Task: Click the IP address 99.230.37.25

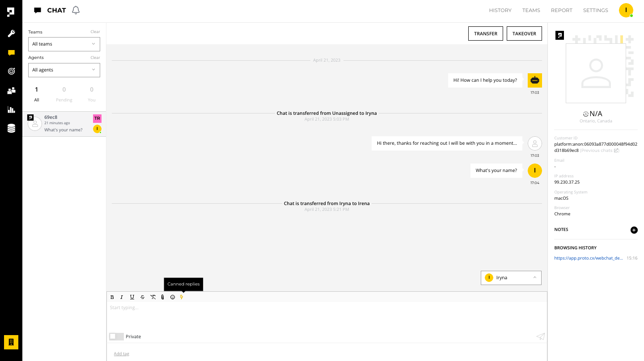Action: (567, 182)
